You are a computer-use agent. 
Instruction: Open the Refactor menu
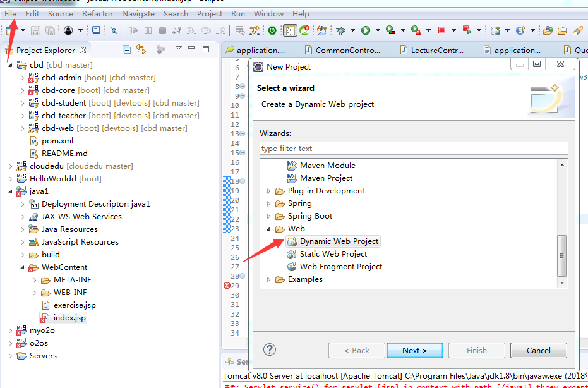[97, 13]
